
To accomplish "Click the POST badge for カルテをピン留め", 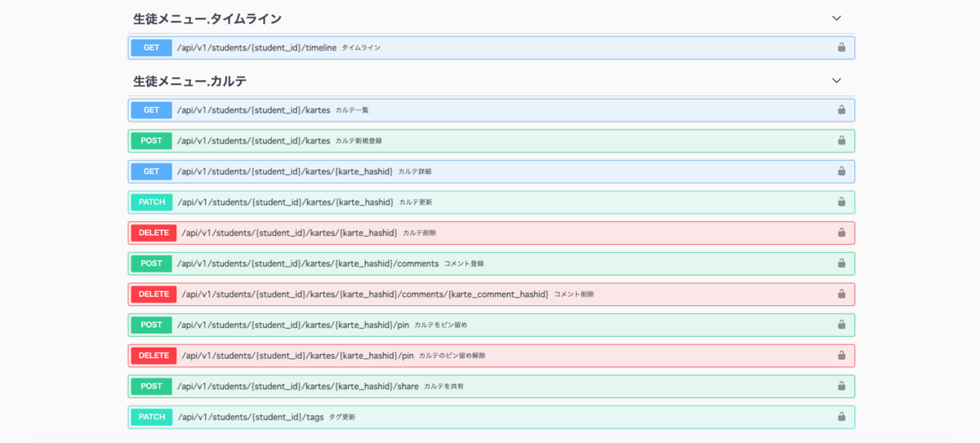I will pyautogui.click(x=151, y=325).
